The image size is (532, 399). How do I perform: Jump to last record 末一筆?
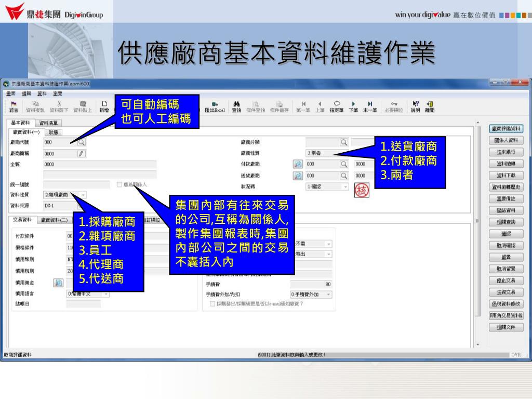tap(370, 107)
